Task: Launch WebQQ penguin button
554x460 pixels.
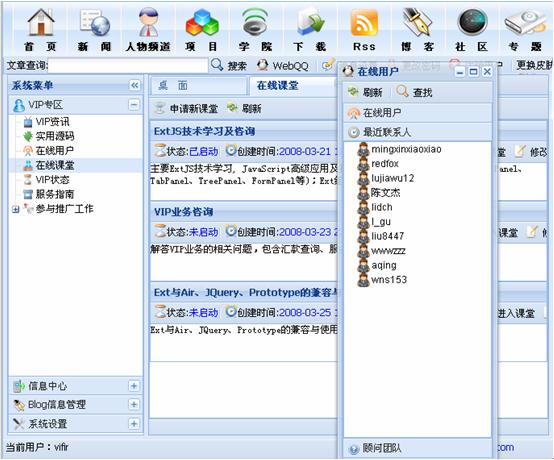Action: (x=282, y=65)
